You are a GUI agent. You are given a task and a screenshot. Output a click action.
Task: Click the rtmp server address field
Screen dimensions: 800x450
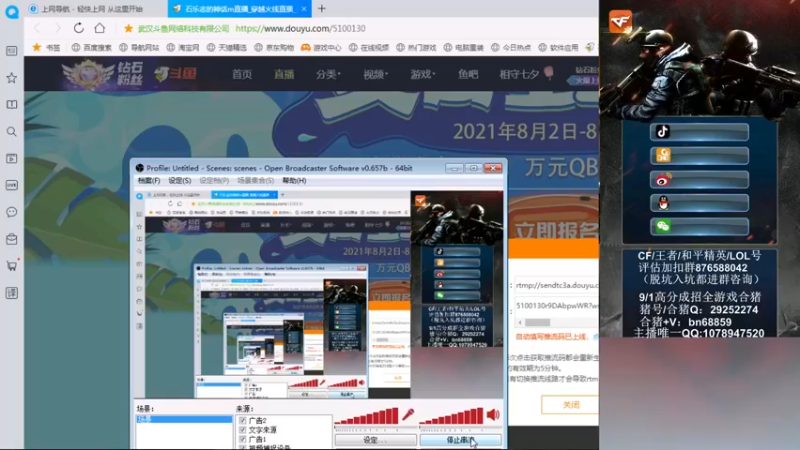(x=556, y=285)
